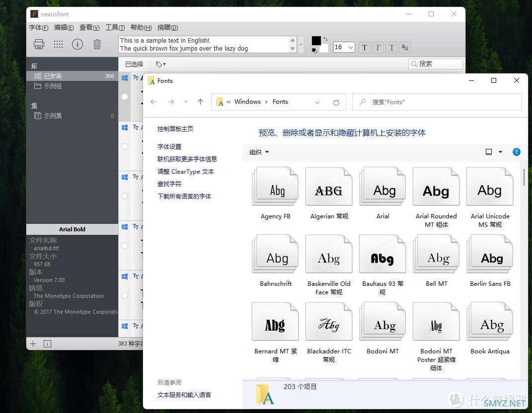This screenshot has height=413, width=532.
Task: Select the fifth font row radio button
Action: [x=125, y=295]
